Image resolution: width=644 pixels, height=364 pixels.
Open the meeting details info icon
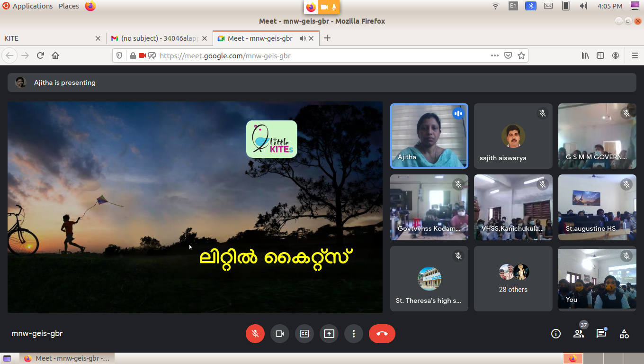[x=556, y=334]
